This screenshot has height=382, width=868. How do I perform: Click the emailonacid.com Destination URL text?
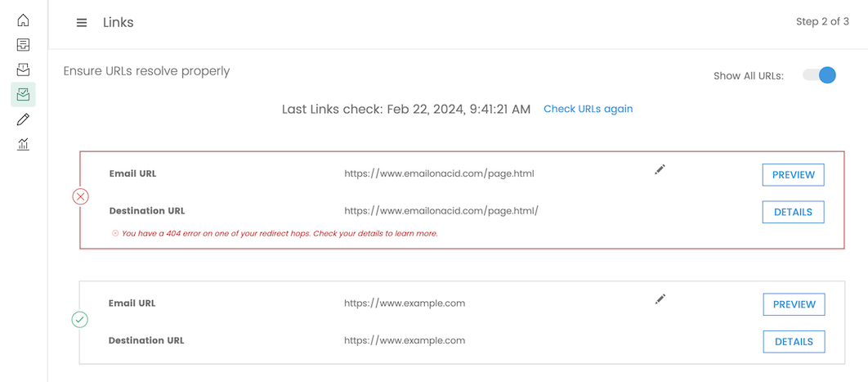tap(441, 211)
